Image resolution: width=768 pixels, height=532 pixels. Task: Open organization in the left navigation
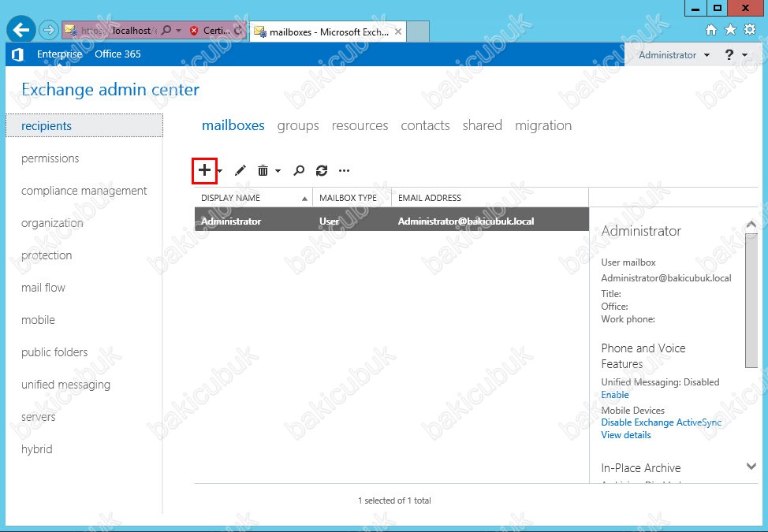click(x=52, y=223)
